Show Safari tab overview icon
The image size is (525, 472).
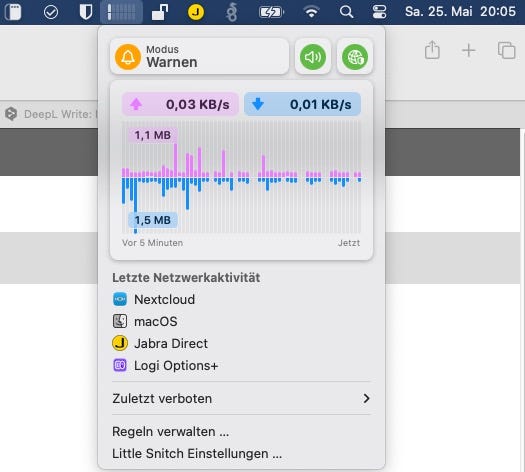[507, 50]
